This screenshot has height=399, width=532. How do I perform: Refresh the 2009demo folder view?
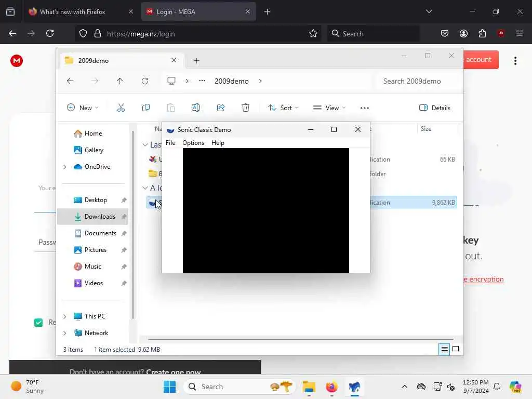[145, 81]
